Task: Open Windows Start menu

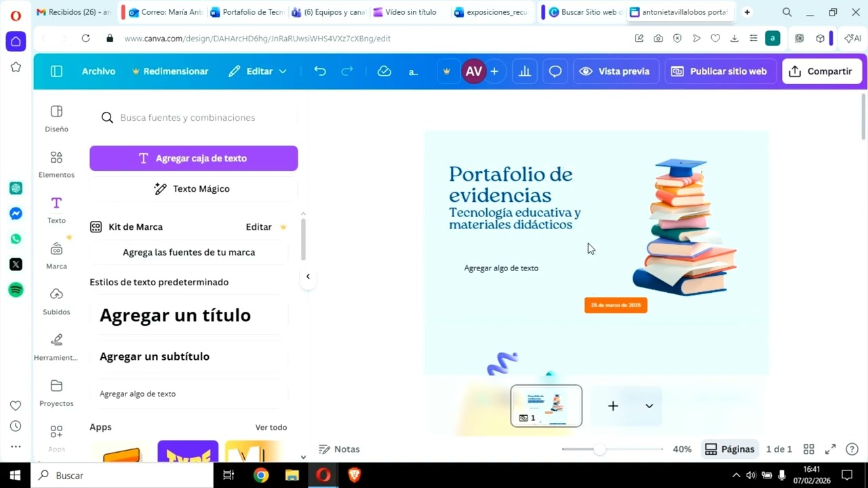Action: 15,475
